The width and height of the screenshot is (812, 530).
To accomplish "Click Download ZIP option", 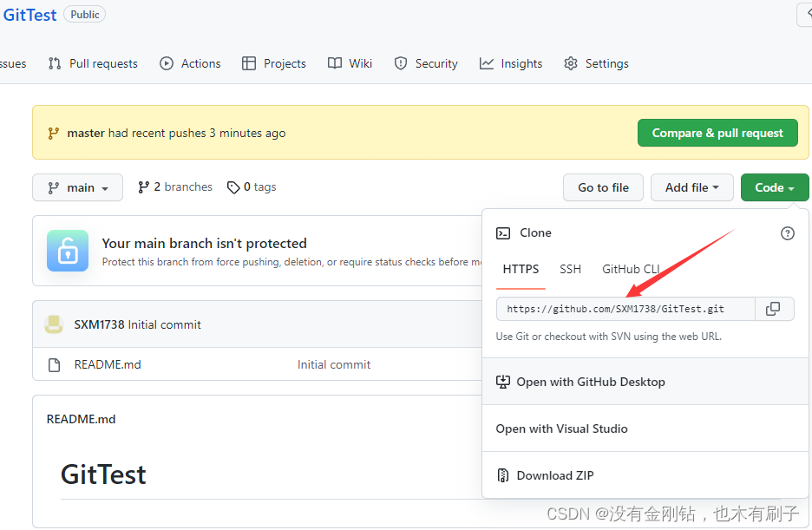I will pyautogui.click(x=645, y=475).
